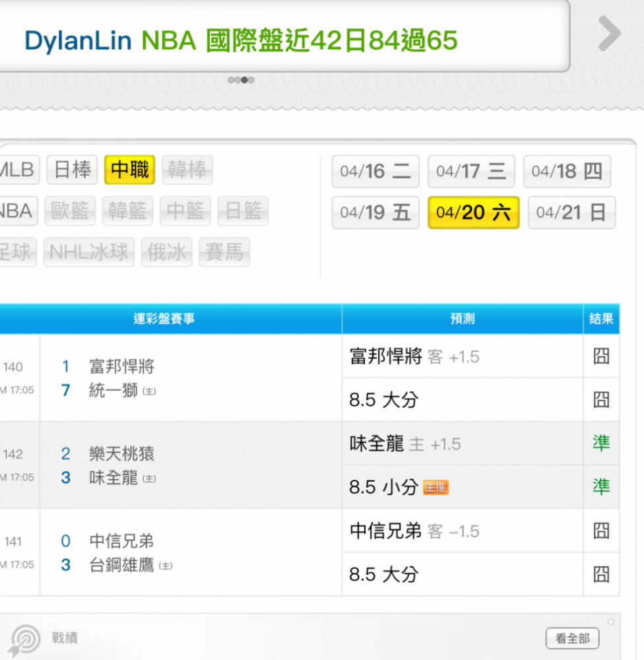Viewport: 644px width, 660px height.
Task: Click the 看全部 button
Action: pos(573,638)
